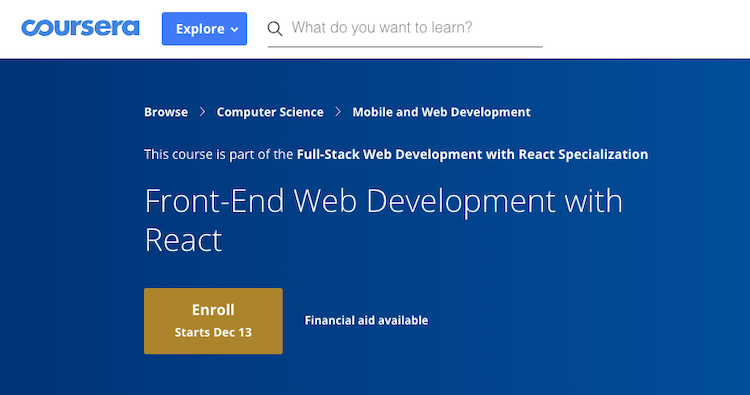750x395 pixels.
Task: Select the 'This course is part of the' text
Action: point(219,154)
